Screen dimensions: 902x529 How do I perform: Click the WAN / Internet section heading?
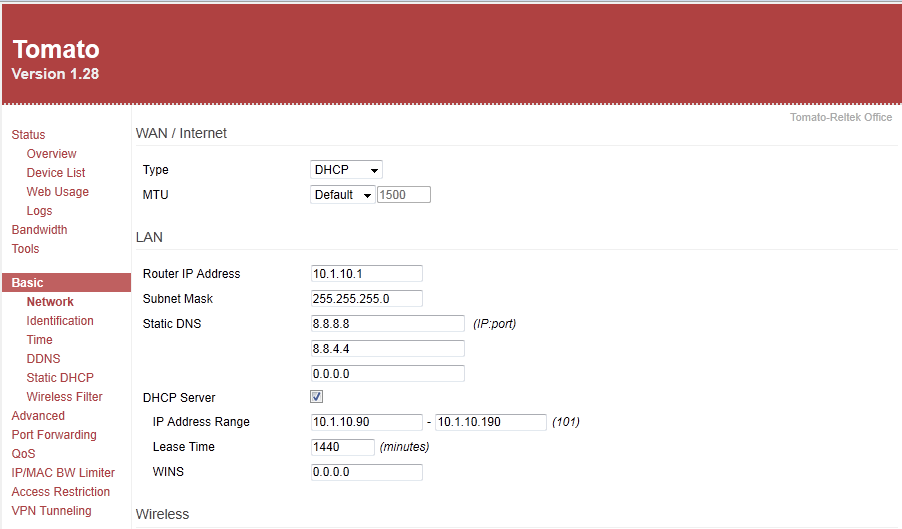pos(181,133)
